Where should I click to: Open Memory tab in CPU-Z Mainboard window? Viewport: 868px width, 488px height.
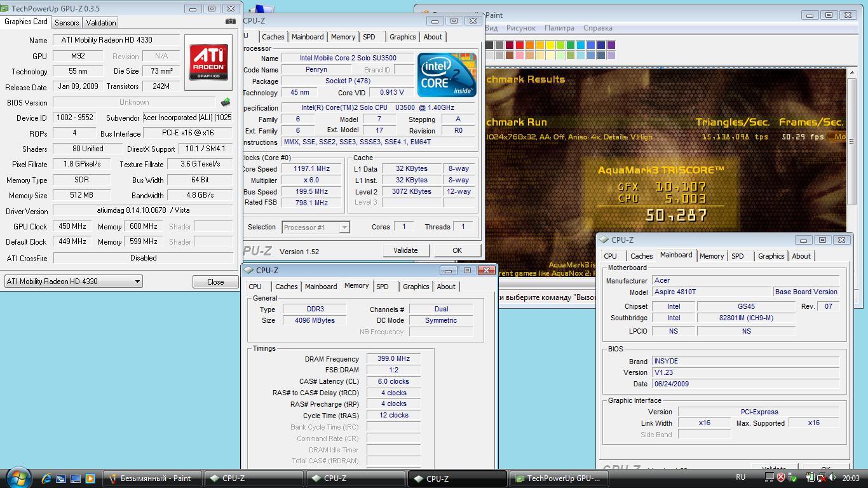tap(712, 256)
